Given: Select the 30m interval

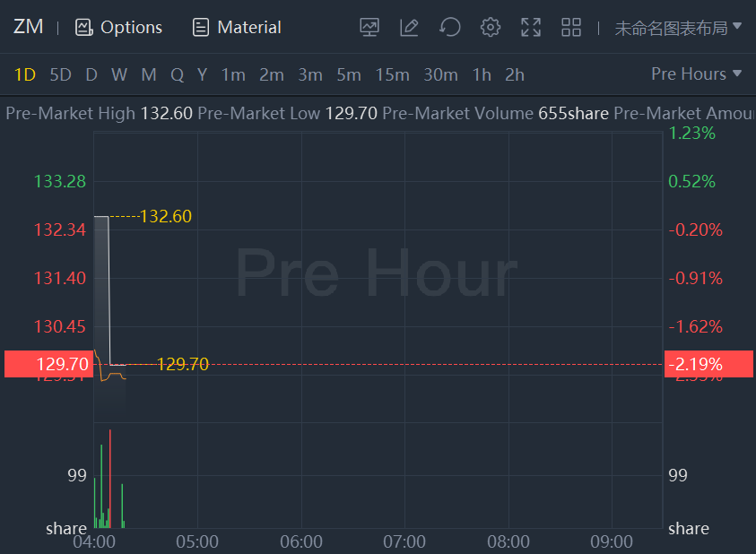Looking at the screenshot, I should (440, 74).
